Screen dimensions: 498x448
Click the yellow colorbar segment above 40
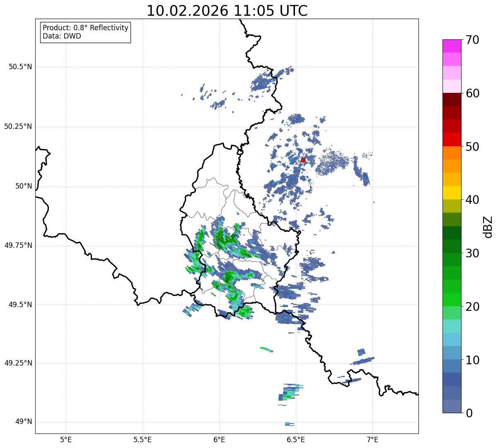pyautogui.click(x=452, y=193)
